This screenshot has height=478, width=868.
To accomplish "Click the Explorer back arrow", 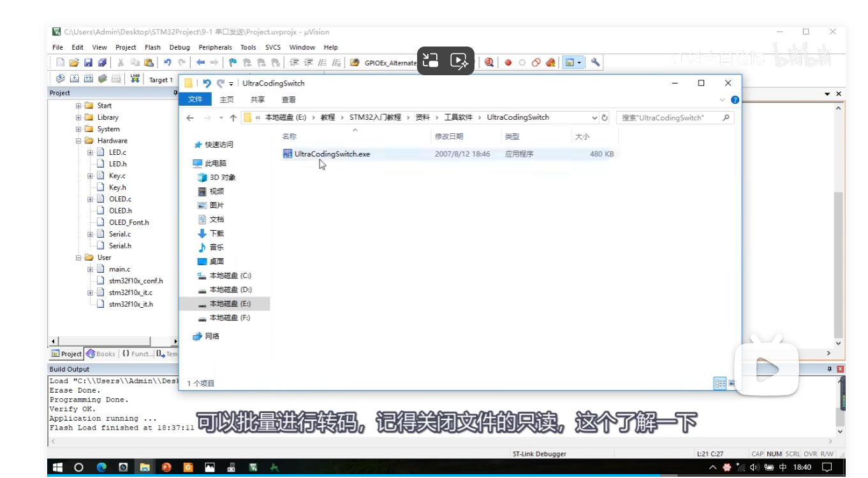I will tap(189, 118).
